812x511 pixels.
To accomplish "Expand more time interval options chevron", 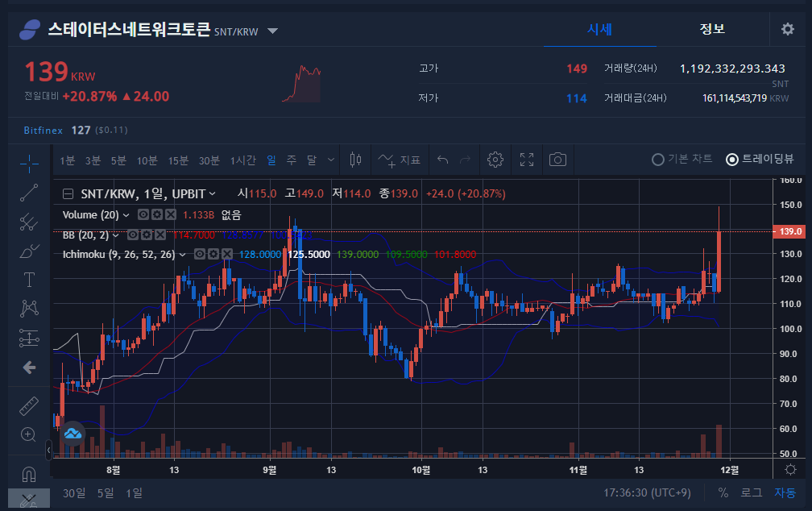I will 331,160.
